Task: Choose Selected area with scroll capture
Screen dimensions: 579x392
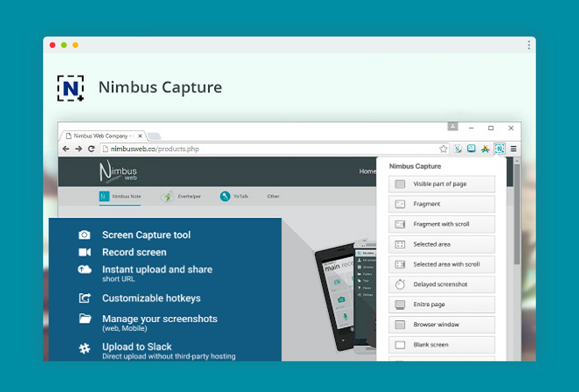Action: [x=441, y=264]
